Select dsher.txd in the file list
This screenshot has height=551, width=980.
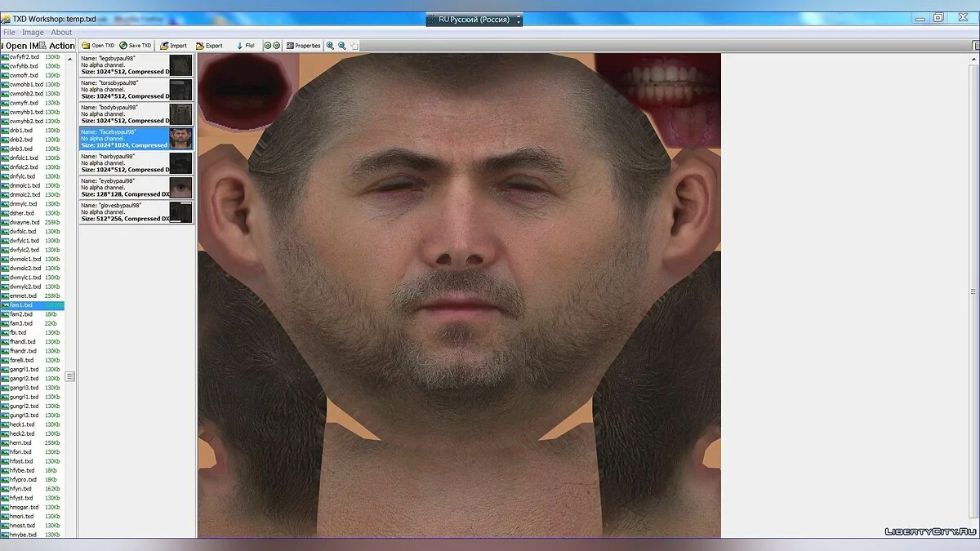(x=33, y=213)
